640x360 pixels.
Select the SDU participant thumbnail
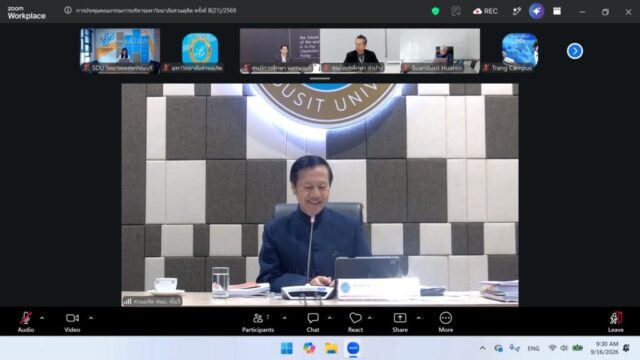[120, 51]
